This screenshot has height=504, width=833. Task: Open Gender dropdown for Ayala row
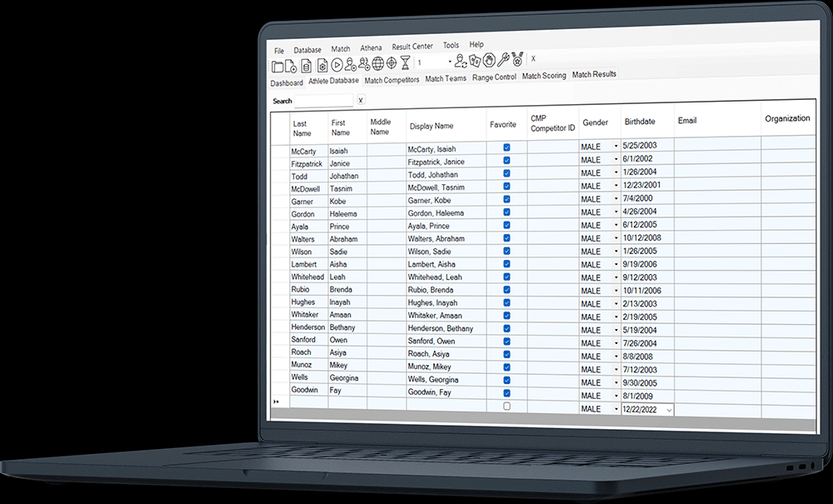click(616, 225)
